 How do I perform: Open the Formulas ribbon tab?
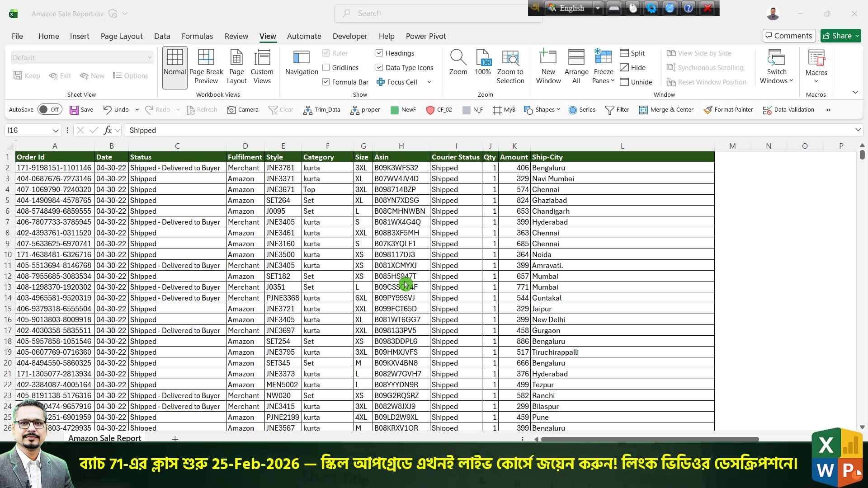(197, 36)
